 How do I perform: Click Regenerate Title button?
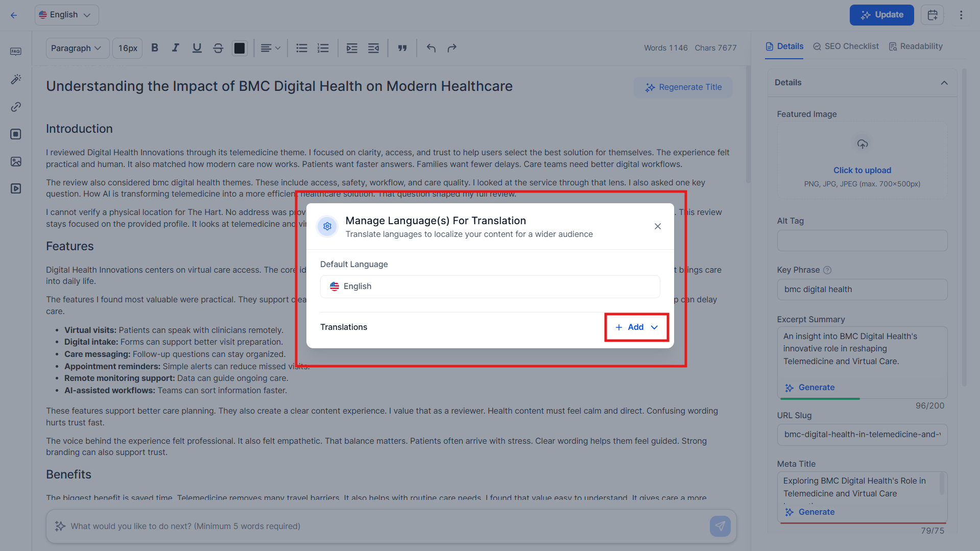click(683, 87)
